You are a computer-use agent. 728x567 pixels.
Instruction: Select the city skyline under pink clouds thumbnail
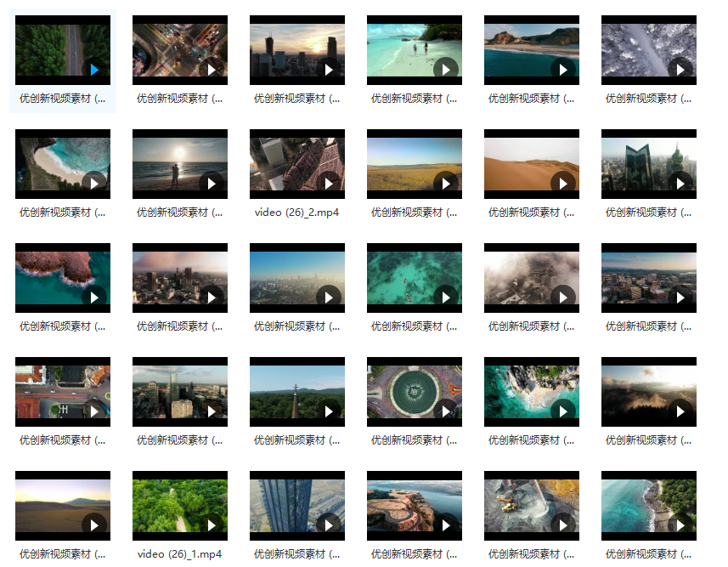click(180, 278)
